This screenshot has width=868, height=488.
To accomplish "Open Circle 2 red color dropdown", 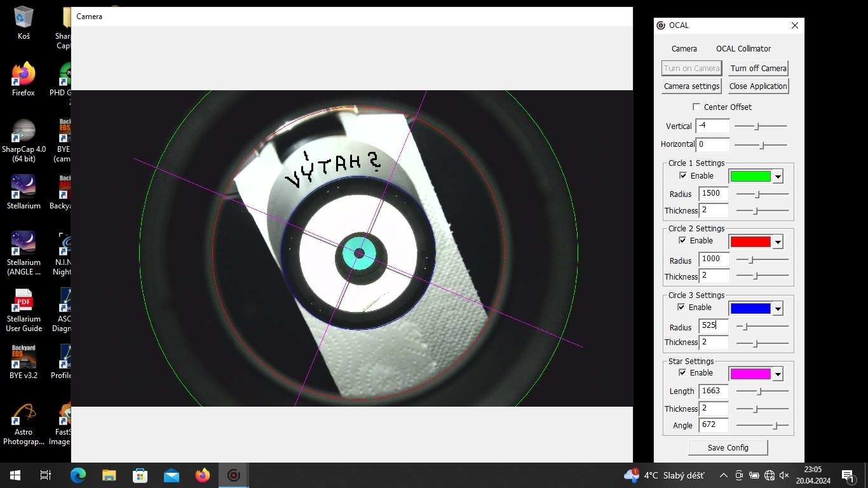I will pyautogui.click(x=778, y=241).
